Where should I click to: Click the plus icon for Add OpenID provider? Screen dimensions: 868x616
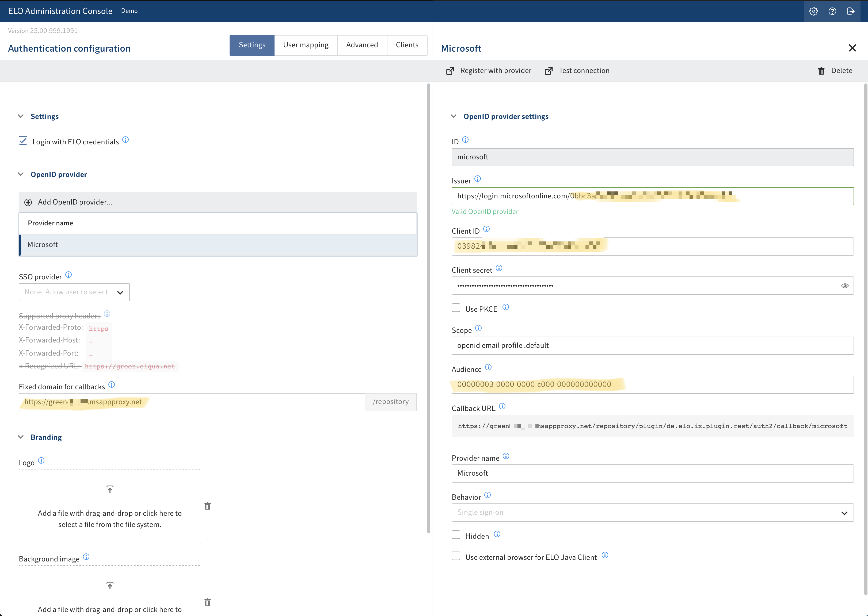[x=28, y=202]
